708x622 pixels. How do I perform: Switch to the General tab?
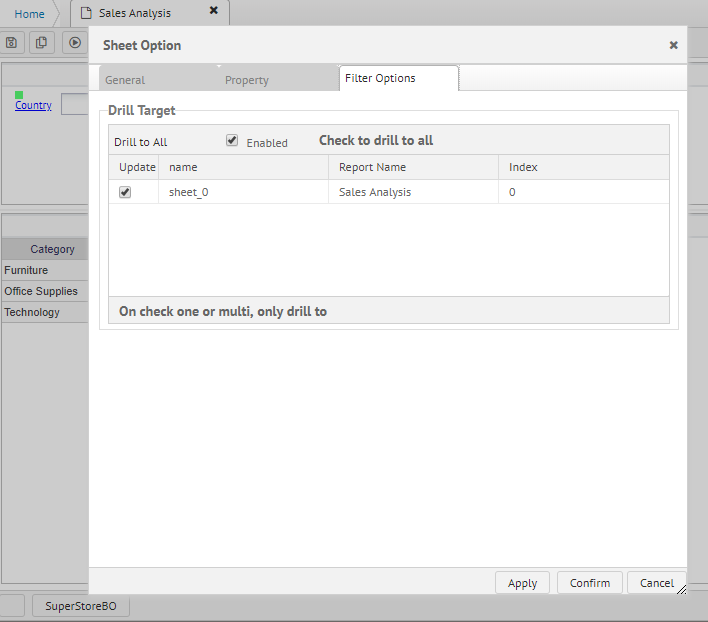point(125,80)
